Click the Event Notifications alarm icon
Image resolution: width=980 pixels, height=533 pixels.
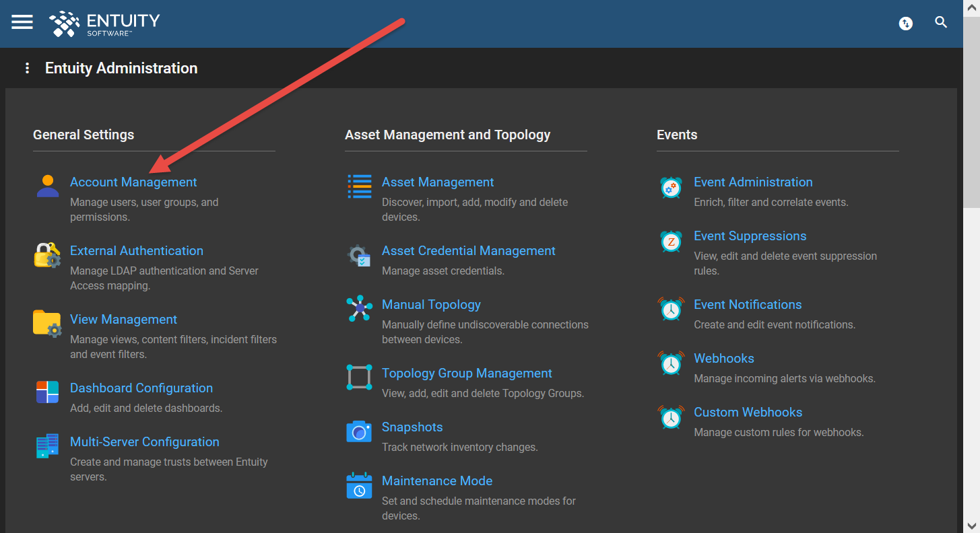click(671, 309)
